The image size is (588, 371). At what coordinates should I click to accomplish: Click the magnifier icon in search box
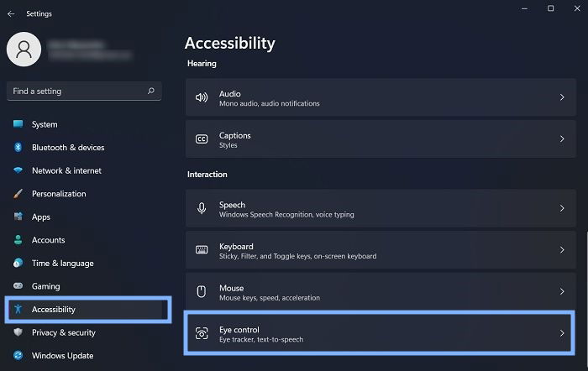click(x=150, y=91)
